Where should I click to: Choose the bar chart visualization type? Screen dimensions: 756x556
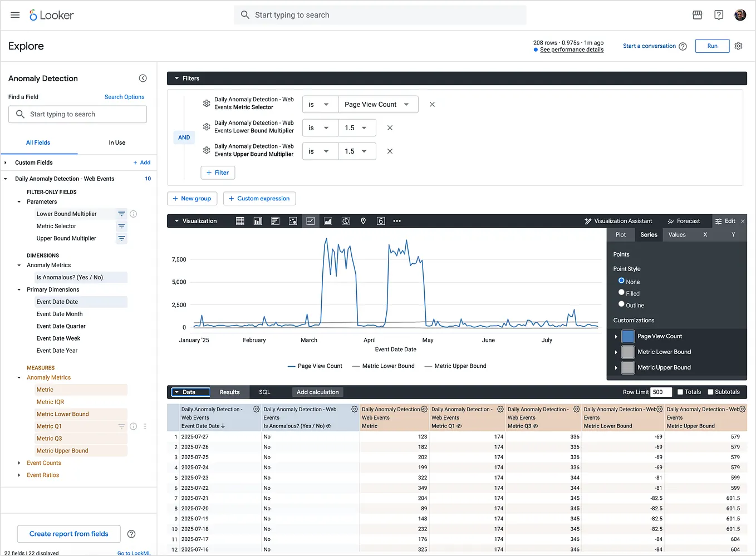tap(275, 220)
